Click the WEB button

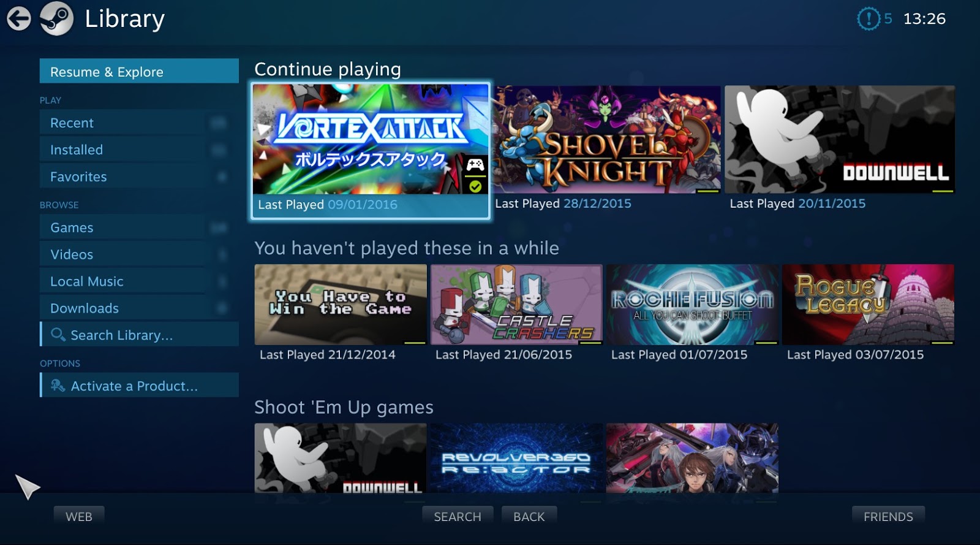click(79, 517)
